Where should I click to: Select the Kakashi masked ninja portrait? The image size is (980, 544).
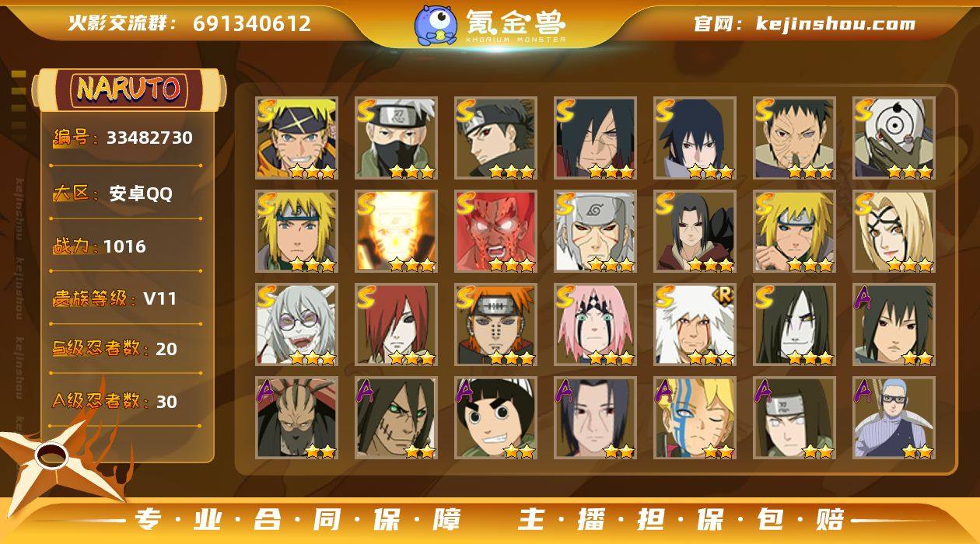[397, 138]
